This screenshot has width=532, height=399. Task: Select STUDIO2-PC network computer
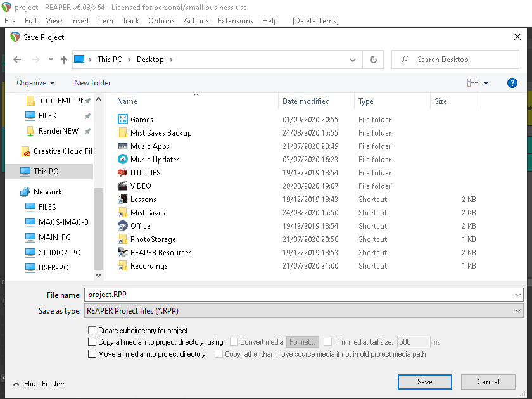coord(53,253)
